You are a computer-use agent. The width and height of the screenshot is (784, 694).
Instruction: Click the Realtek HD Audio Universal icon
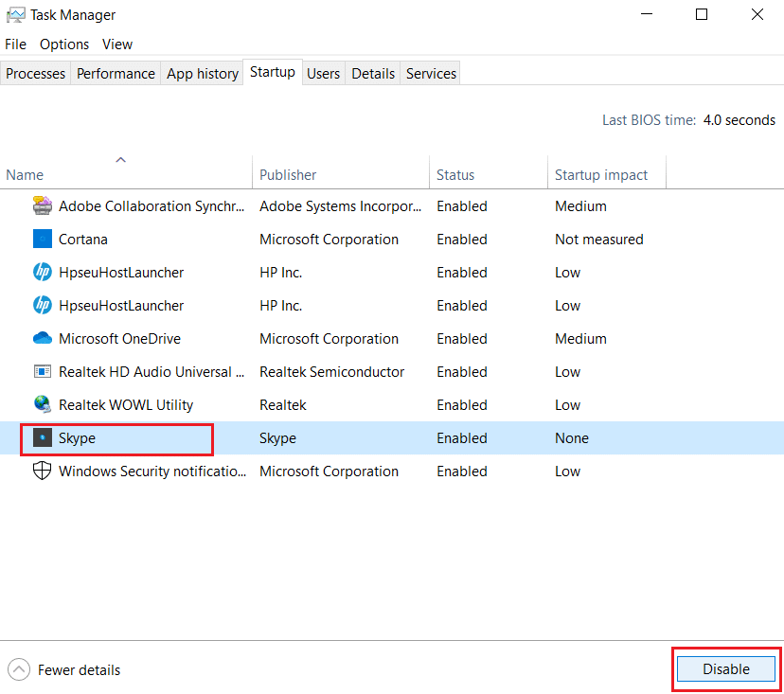[x=42, y=371]
